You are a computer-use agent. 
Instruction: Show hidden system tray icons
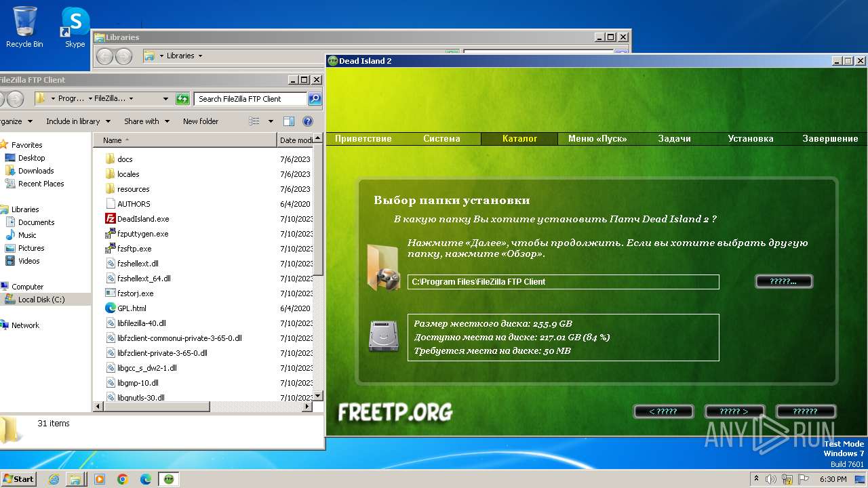[x=756, y=479]
